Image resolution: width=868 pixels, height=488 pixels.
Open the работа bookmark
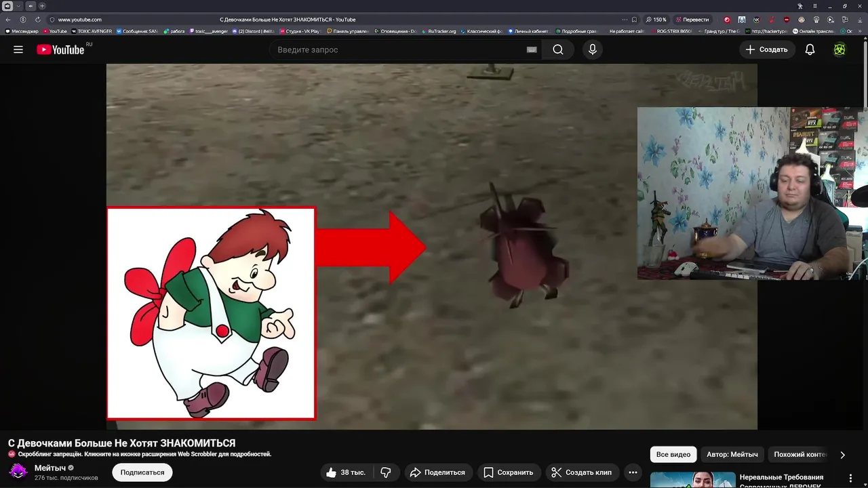(174, 31)
